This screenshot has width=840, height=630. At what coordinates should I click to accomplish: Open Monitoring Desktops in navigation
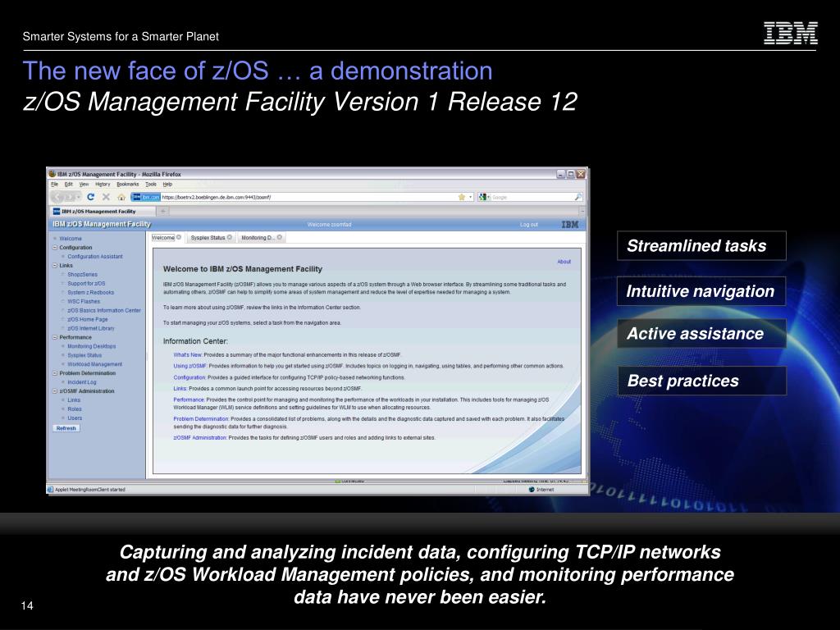tap(92, 346)
